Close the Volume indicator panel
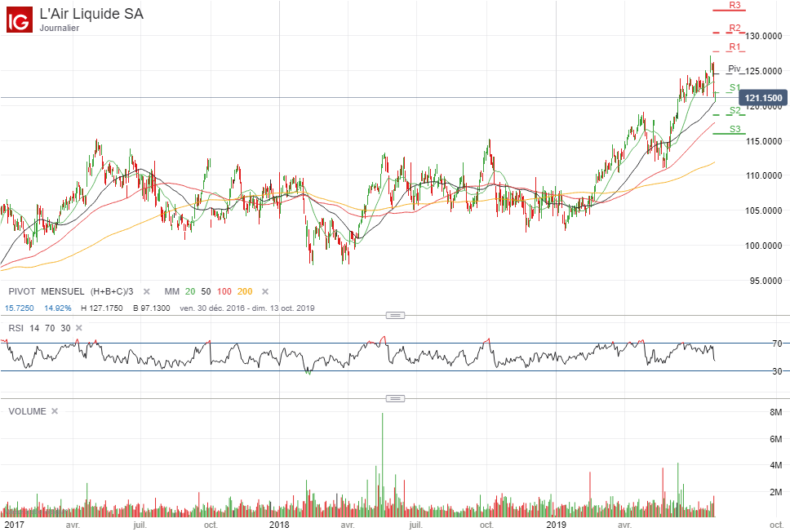Viewport: 790px width, 532px height. click(55, 411)
